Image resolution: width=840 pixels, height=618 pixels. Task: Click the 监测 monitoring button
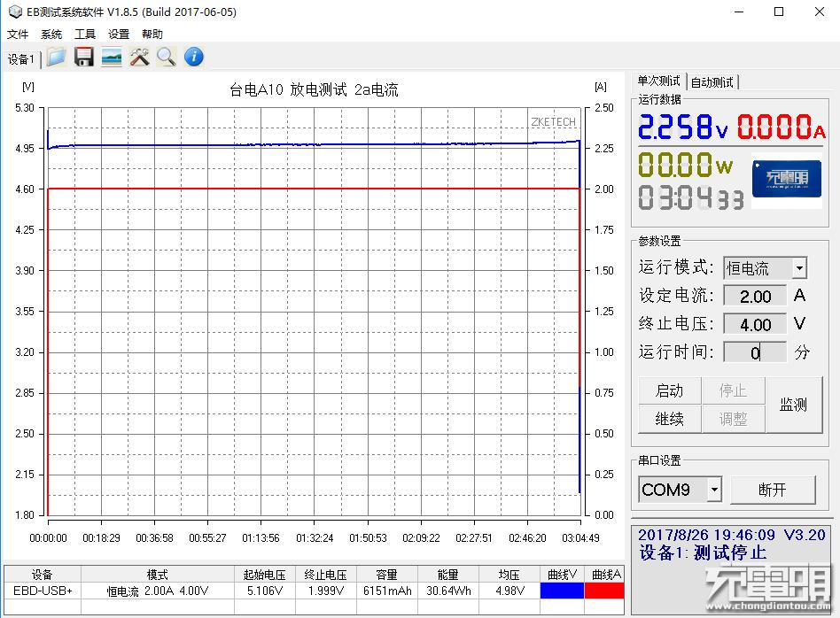pyautogui.click(x=794, y=405)
